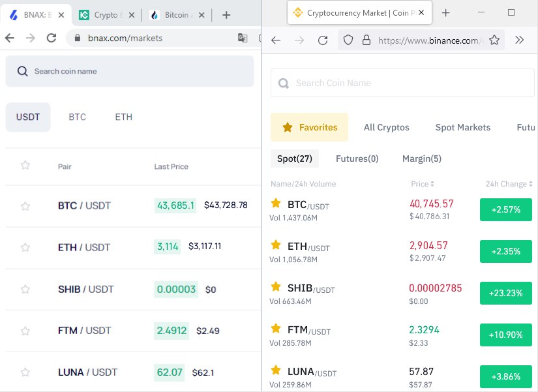Viewport: 538px width, 392px height.
Task: Click the Search Coin Name field on Binance
Action: [402, 83]
